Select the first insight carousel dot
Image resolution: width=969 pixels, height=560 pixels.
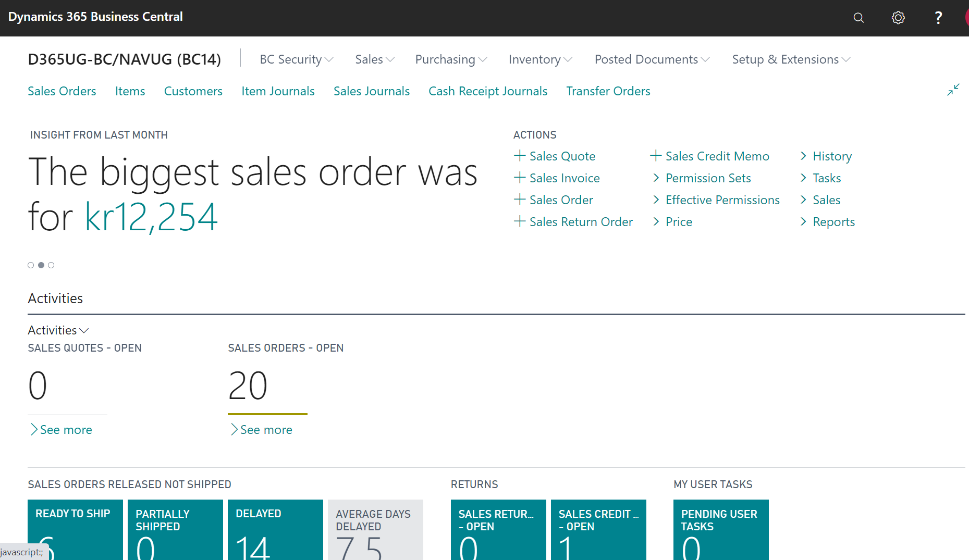pyautogui.click(x=31, y=265)
